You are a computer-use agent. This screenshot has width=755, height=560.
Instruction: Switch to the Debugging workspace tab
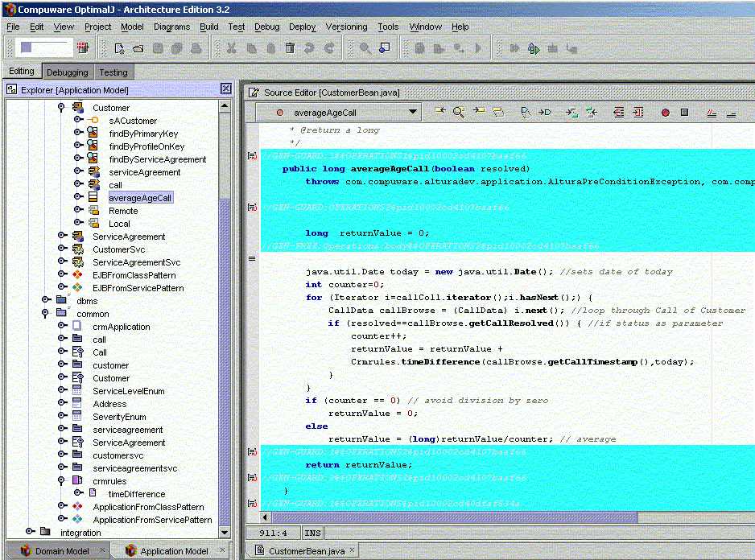click(68, 72)
